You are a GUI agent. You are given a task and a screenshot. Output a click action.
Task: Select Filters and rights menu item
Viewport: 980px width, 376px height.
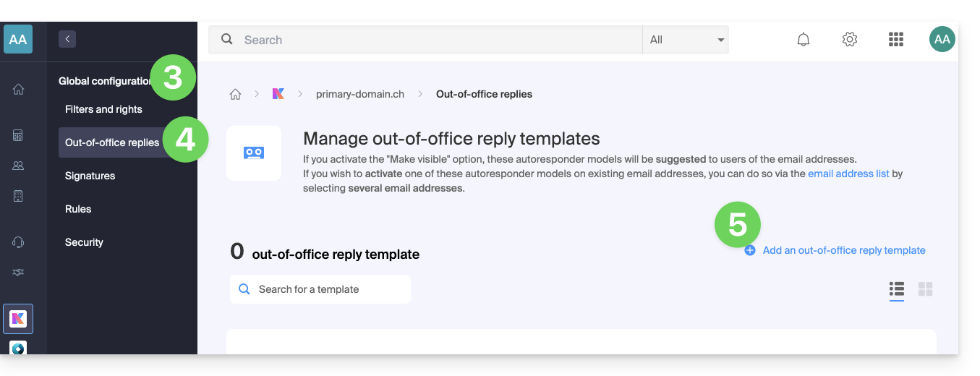(103, 109)
